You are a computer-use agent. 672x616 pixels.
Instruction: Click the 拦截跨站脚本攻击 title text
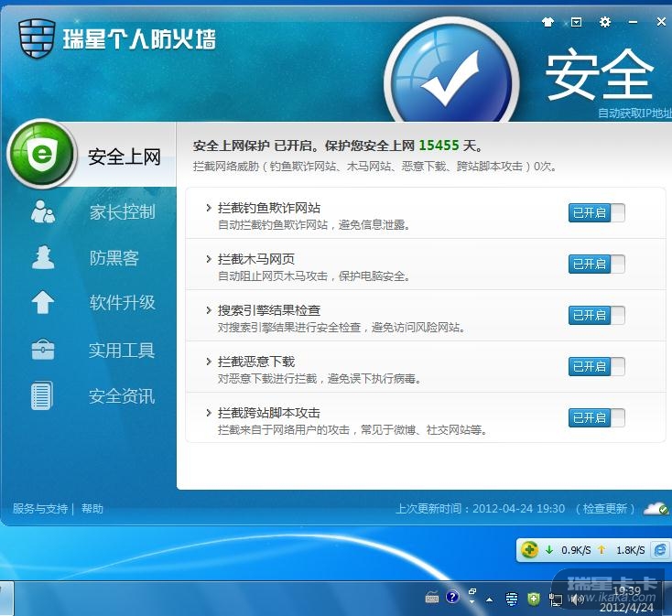[269, 413]
